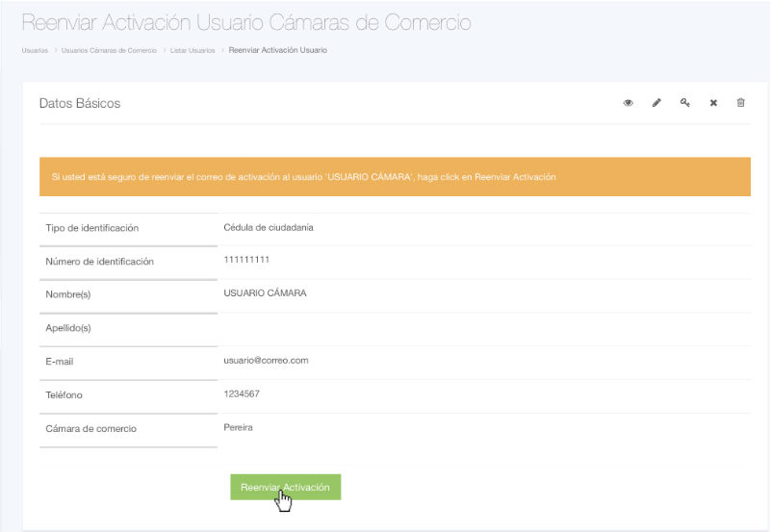Click the identification number 111111111

click(246, 260)
